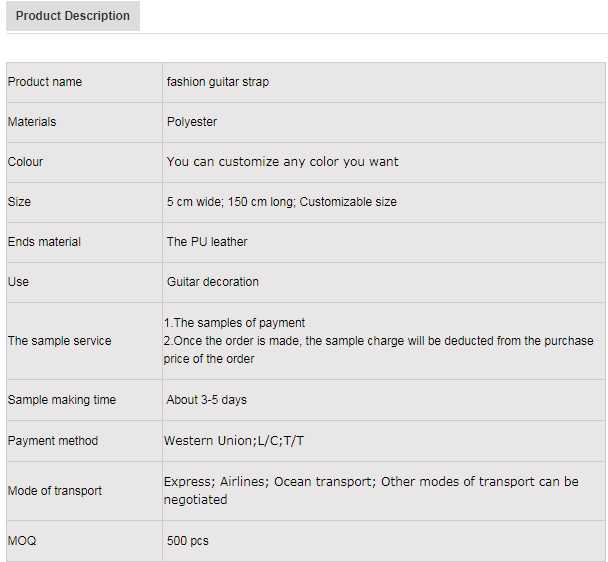Click '1.The samples of payment' line

click(235, 323)
